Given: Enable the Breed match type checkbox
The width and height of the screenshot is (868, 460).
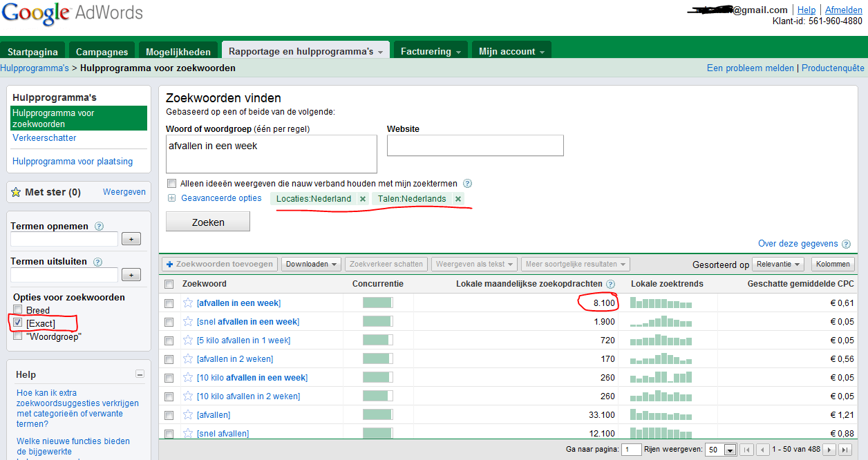Looking at the screenshot, I should pos(18,309).
